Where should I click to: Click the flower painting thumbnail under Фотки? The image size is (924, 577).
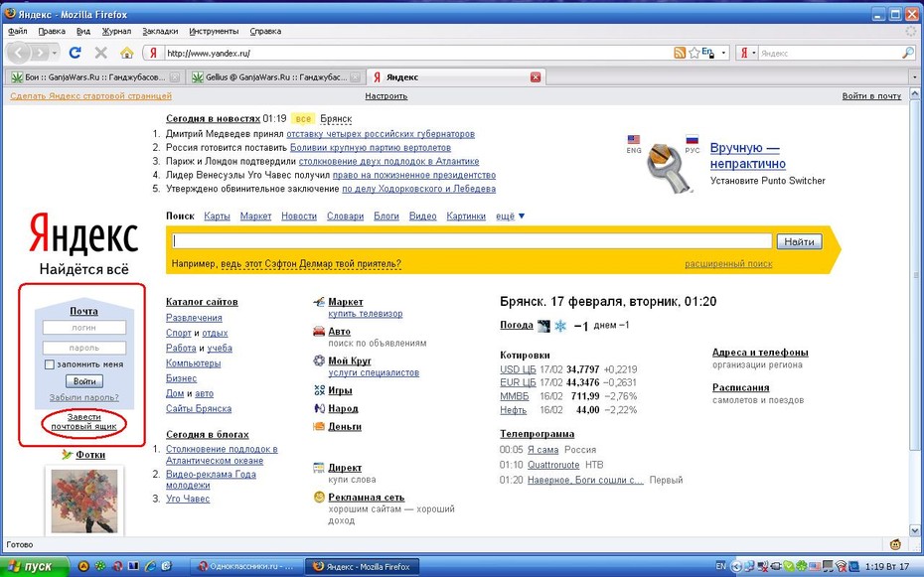tap(84, 502)
